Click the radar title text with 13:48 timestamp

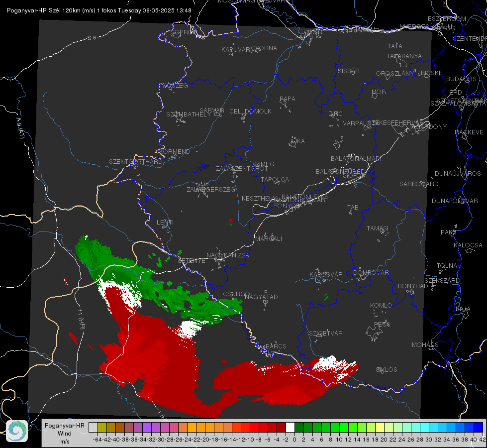(x=99, y=10)
